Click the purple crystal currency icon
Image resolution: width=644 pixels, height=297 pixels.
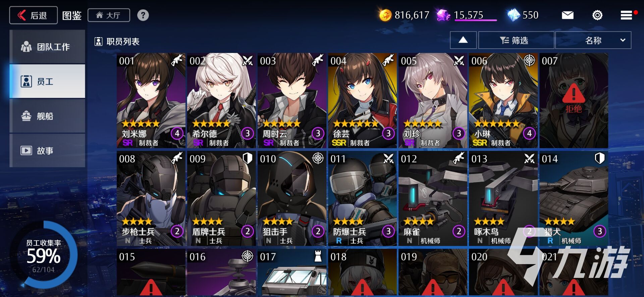click(x=443, y=15)
